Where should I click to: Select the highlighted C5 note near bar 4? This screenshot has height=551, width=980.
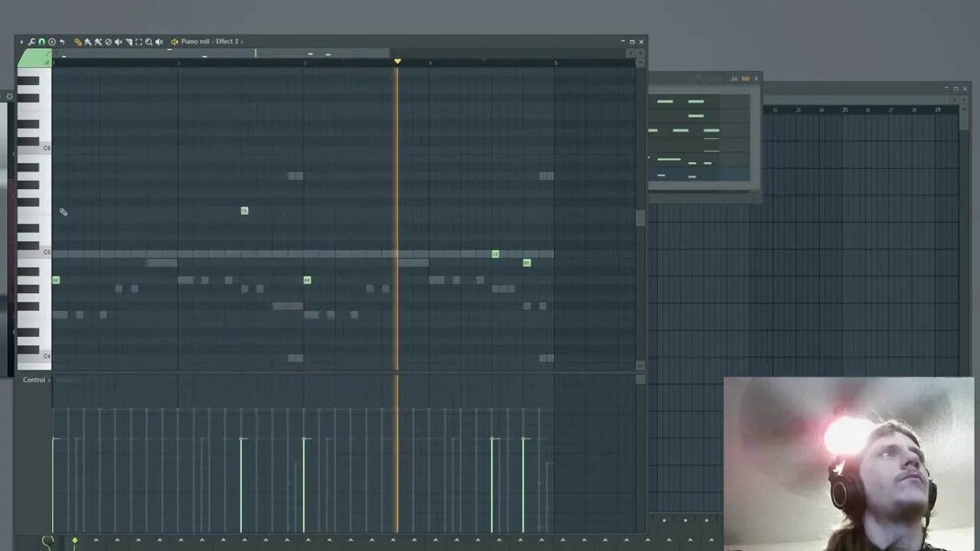coord(495,254)
